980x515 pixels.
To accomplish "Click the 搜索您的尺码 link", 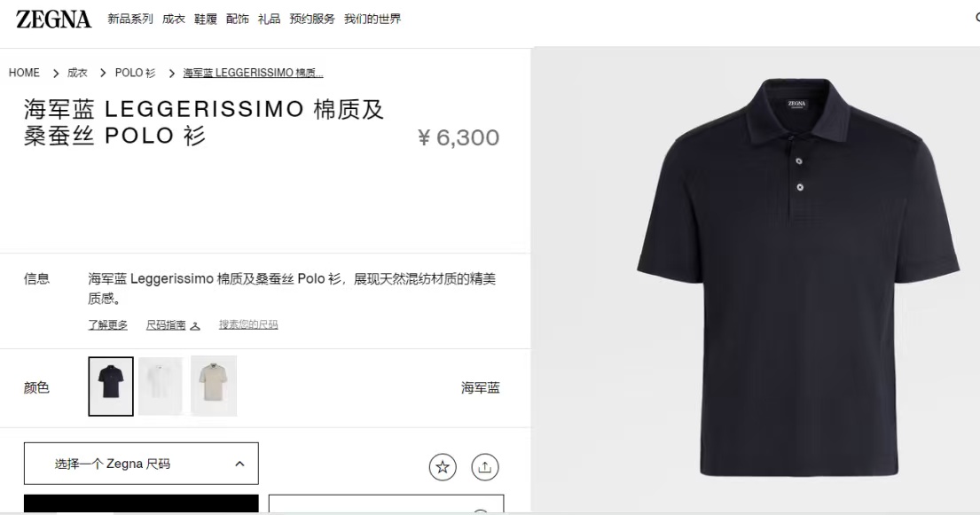I will pyautogui.click(x=248, y=325).
